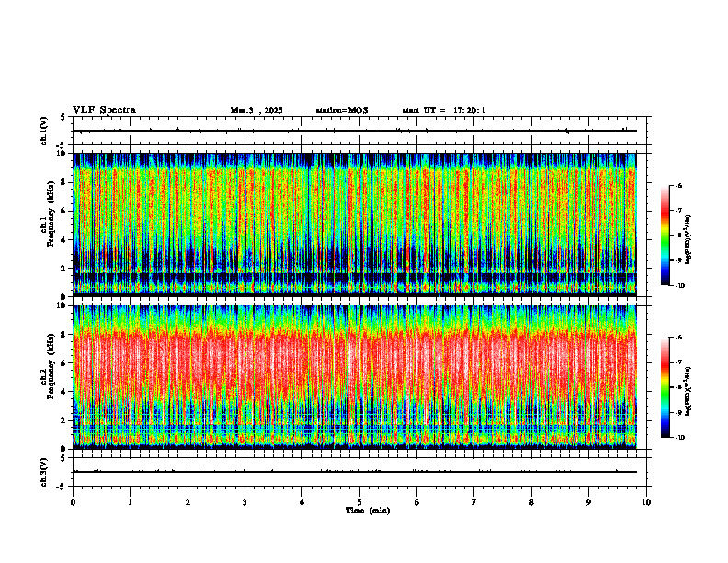Click the "Time (min)" axis label
The image size is (728, 563).
click(368, 511)
